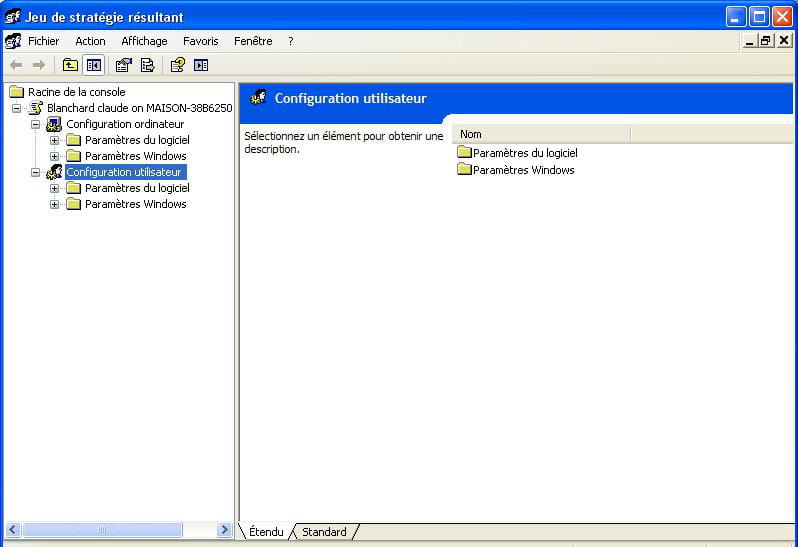Open the Action menu

click(90, 41)
